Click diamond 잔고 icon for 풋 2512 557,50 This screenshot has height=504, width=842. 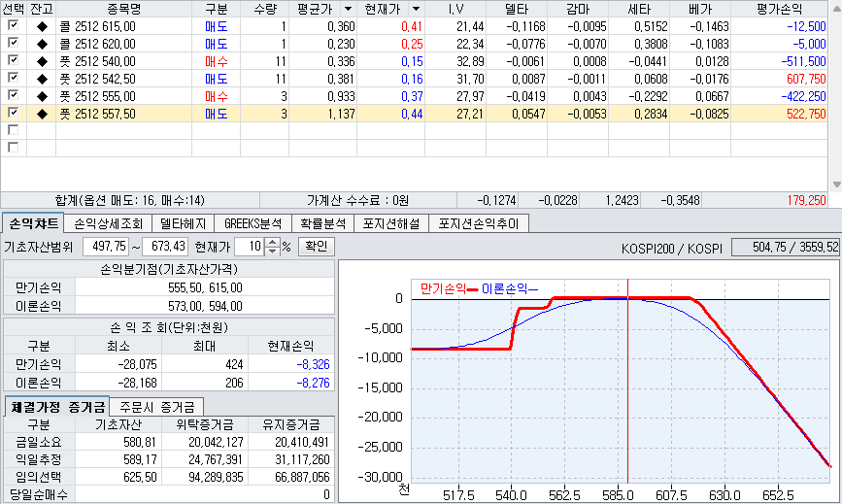(42, 114)
